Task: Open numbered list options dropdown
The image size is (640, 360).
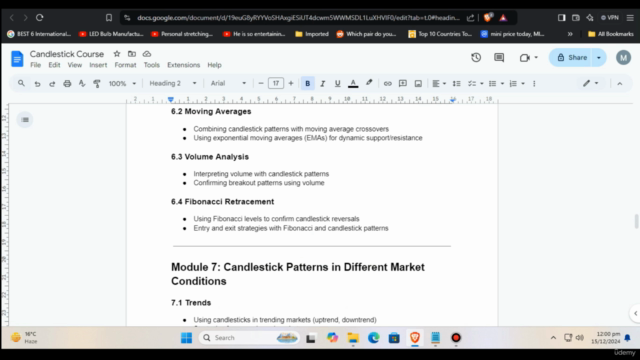Action: tap(517, 84)
